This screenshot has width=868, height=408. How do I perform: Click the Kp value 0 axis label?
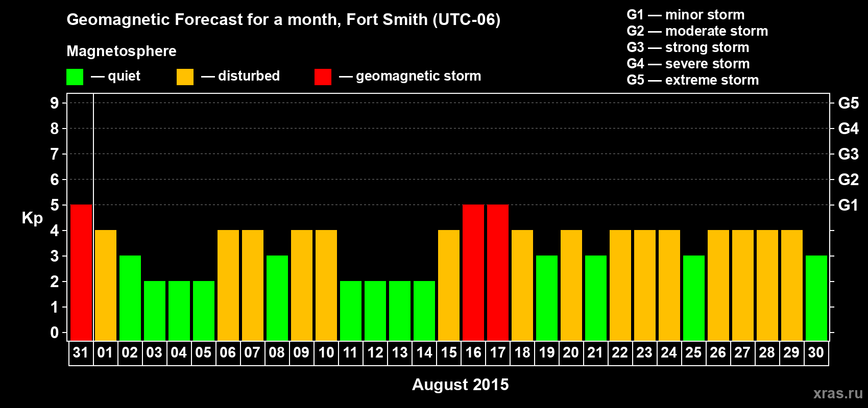[x=55, y=333]
